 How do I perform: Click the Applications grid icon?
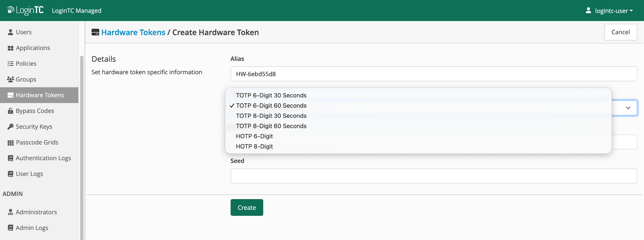pos(10,48)
